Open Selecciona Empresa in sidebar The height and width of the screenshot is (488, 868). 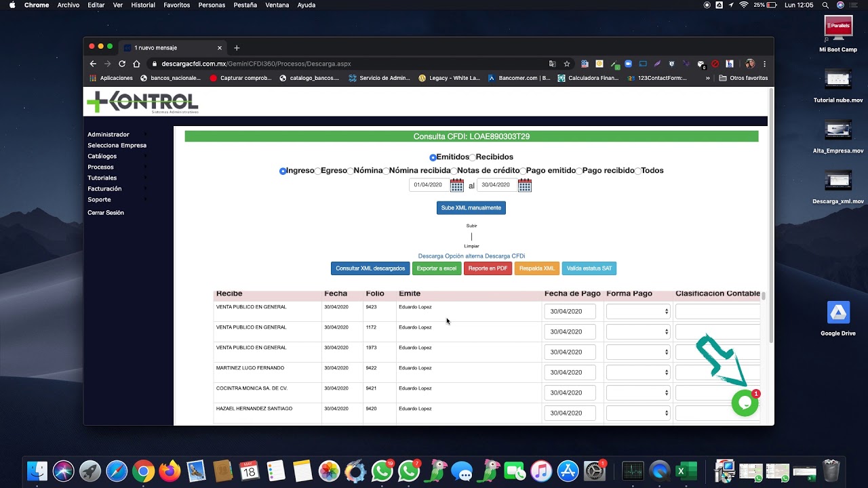coord(117,145)
